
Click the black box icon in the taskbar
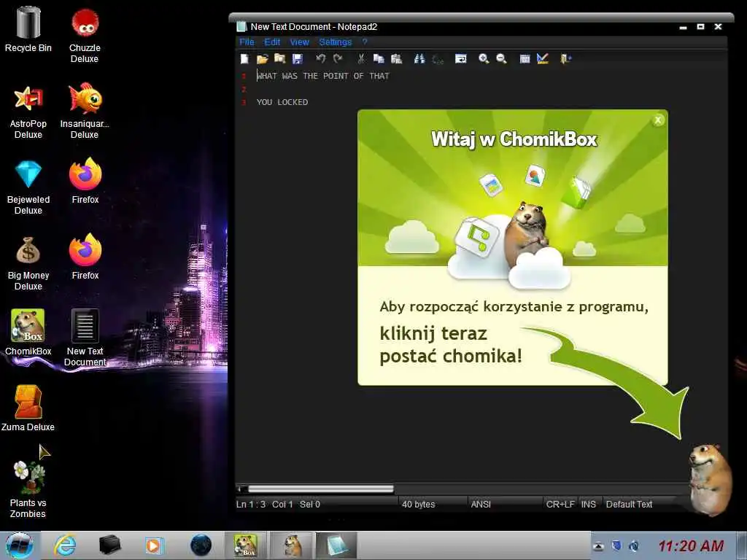coord(109,545)
